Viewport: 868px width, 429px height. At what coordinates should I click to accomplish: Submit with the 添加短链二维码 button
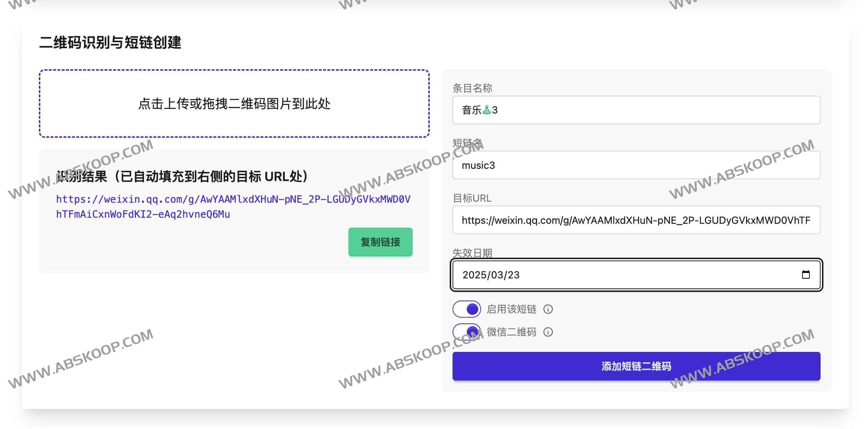[636, 366]
